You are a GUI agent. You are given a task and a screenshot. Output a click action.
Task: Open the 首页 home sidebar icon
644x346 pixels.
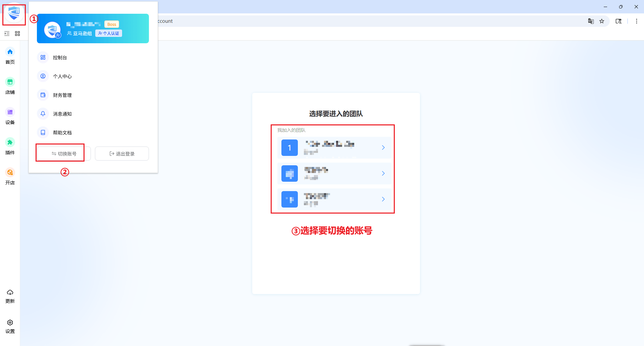click(x=10, y=52)
